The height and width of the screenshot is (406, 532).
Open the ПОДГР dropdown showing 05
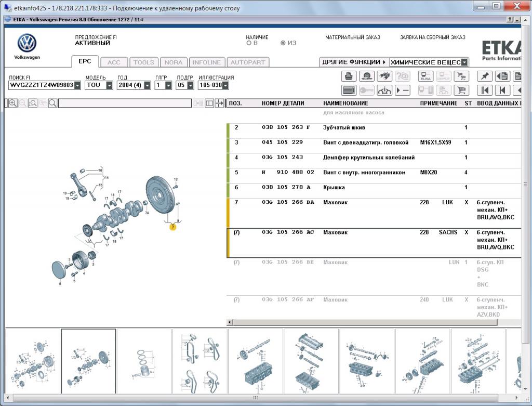190,85
